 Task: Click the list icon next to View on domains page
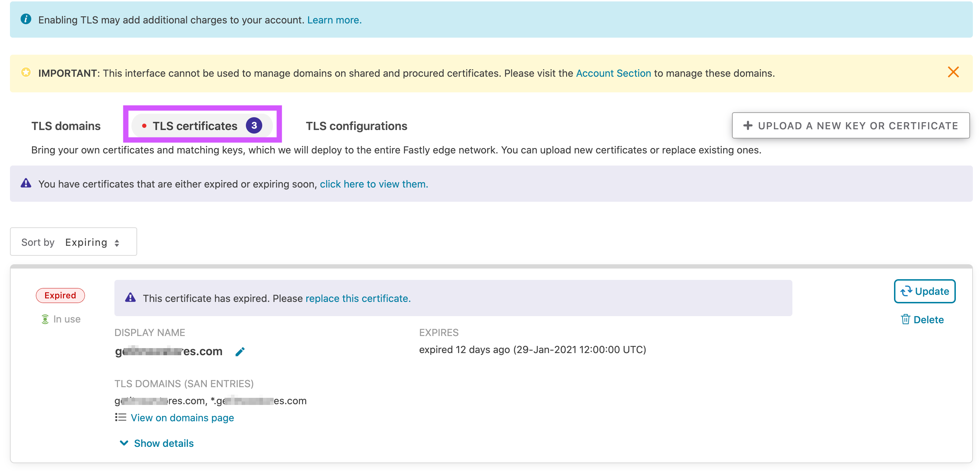coord(120,417)
